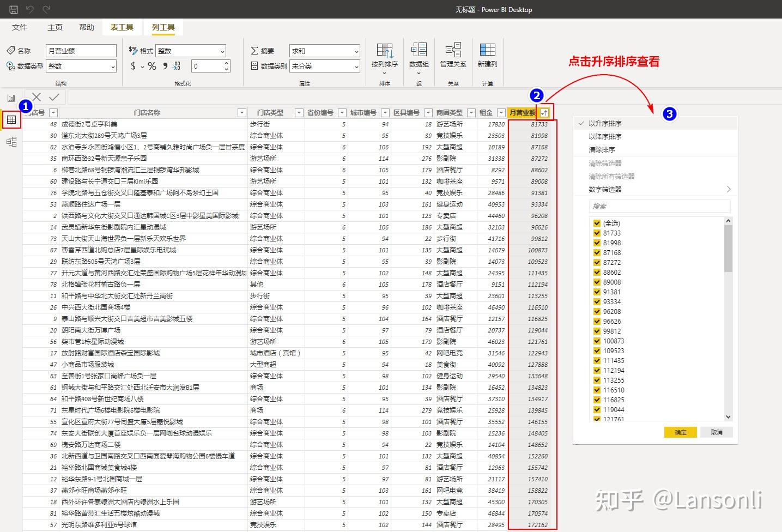The width and height of the screenshot is (782, 532).
Task: Click the 搜索 search field in filter
Action: pos(659,206)
